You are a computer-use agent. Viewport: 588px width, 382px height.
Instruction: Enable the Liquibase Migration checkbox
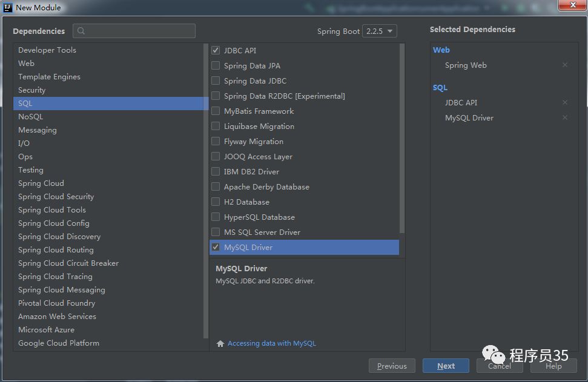(x=216, y=126)
